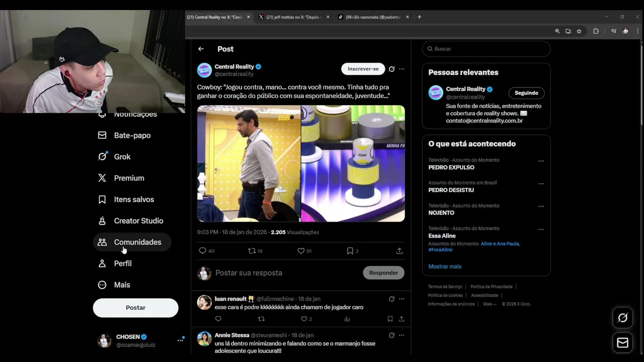
Task: Click install app icon in address bar
Action: point(568,31)
